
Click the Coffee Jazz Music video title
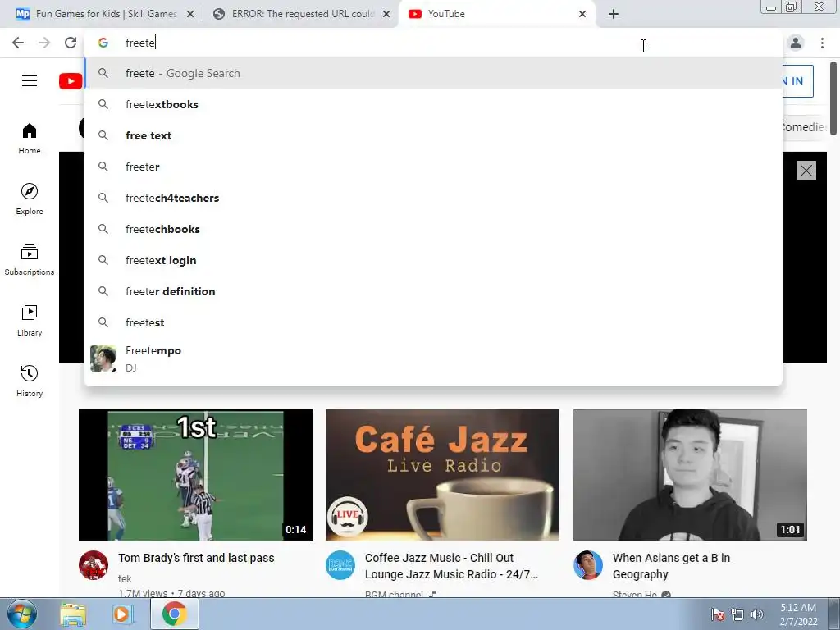tap(452, 566)
